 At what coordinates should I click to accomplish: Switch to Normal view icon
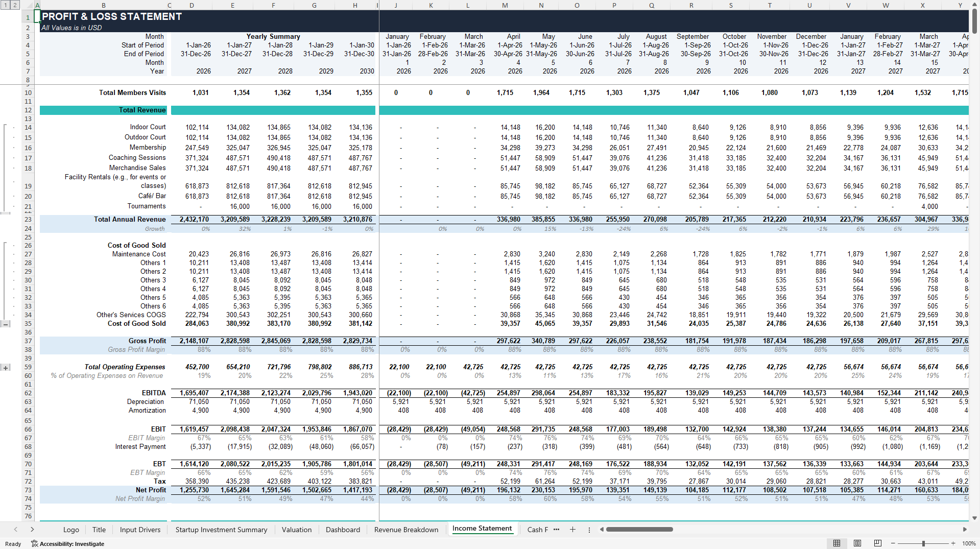tap(836, 543)
